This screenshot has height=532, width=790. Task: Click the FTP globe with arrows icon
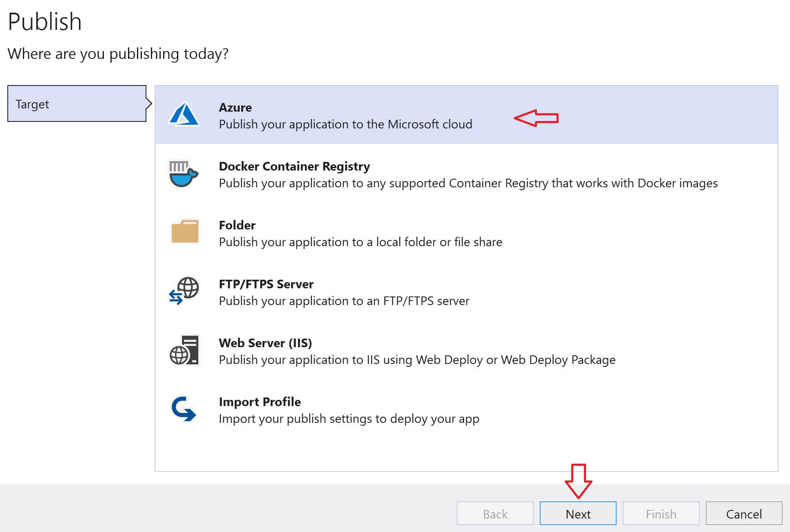click(184, 291)
